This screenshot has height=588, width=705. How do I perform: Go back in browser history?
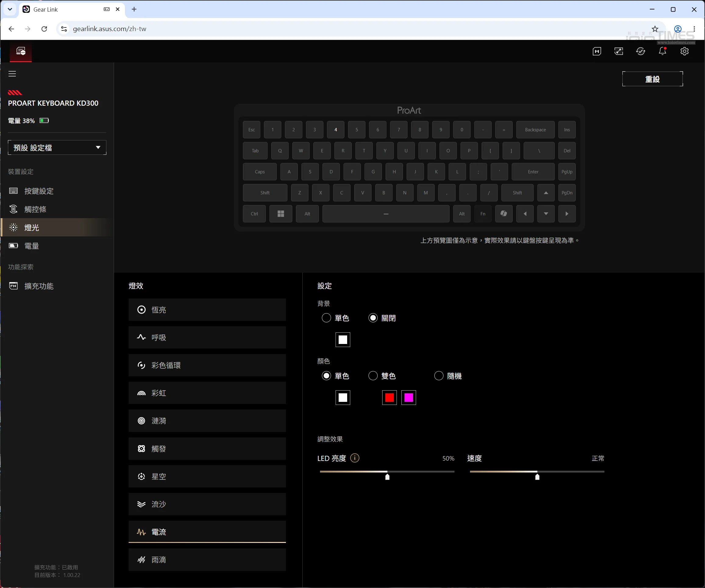(x=11, y=29)
